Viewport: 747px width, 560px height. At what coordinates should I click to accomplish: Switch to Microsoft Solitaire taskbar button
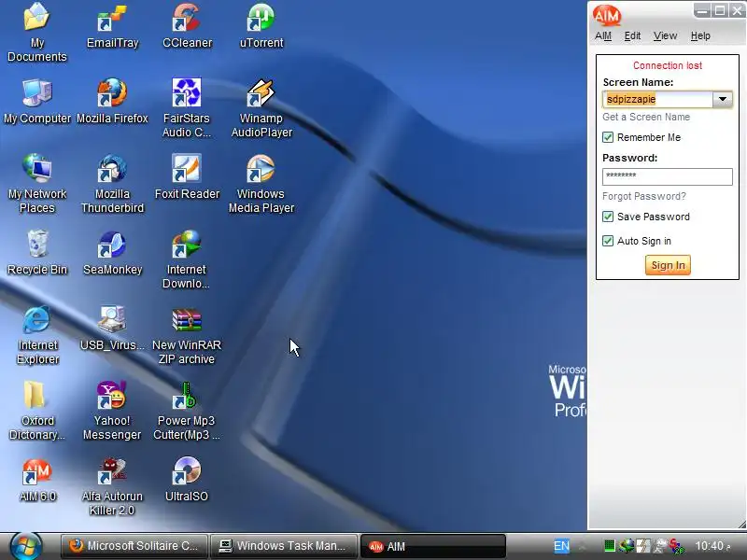click(134, 546)
